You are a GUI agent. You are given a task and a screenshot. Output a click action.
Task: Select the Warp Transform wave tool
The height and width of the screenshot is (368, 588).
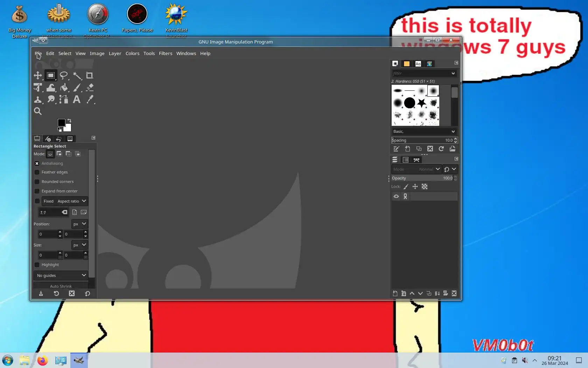(51, 87)
